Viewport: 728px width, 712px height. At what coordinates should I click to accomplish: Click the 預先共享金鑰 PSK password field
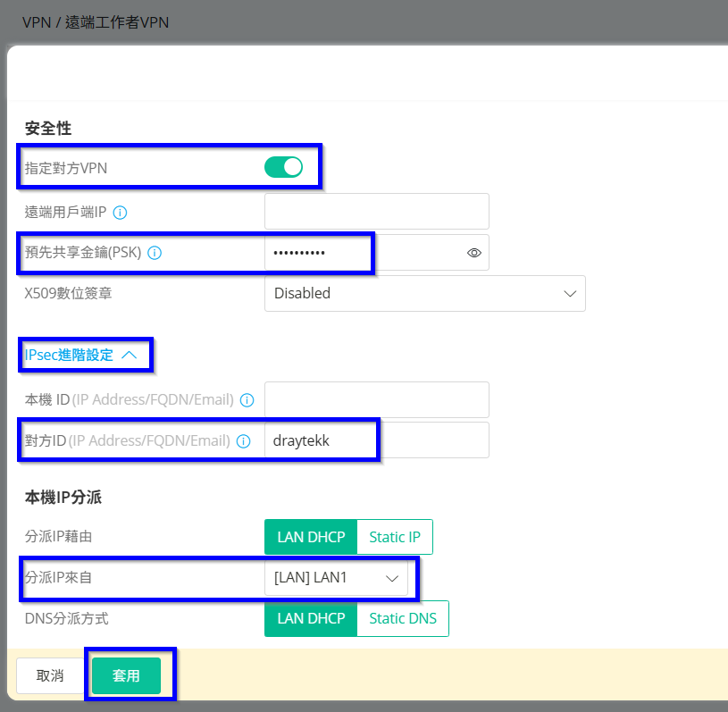[x=362, y=253]
